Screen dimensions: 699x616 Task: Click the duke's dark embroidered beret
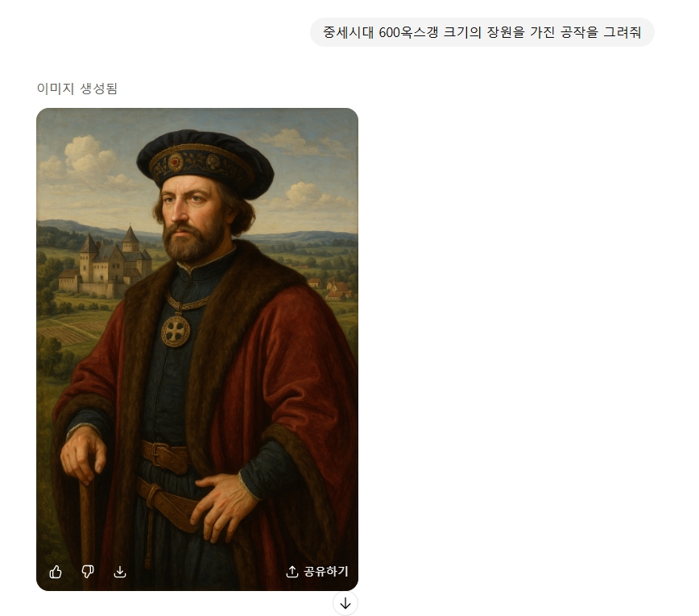coord(205,161)
